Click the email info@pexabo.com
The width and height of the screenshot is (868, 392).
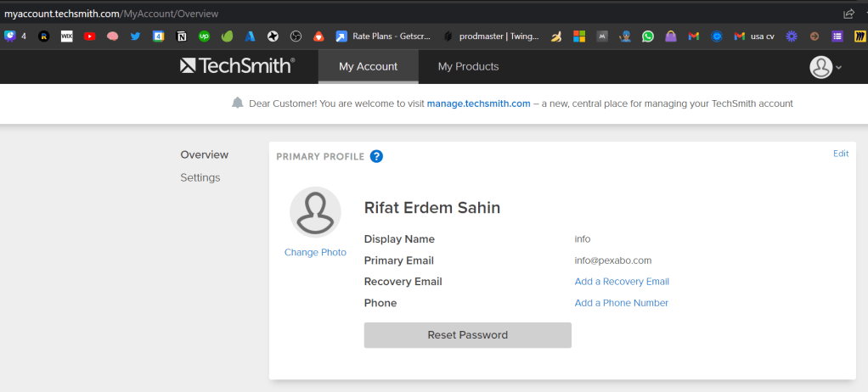[x=613, y=260]
